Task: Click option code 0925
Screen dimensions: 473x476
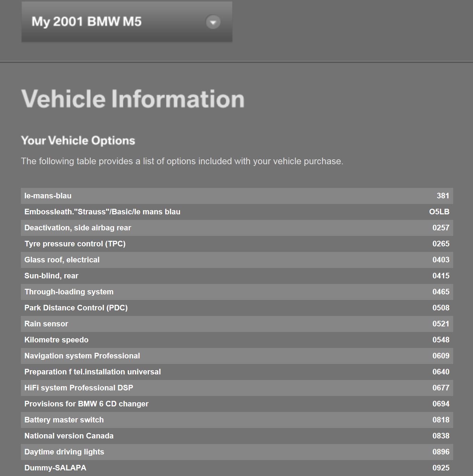Action: pyautogui.click(x=441, y=468)
